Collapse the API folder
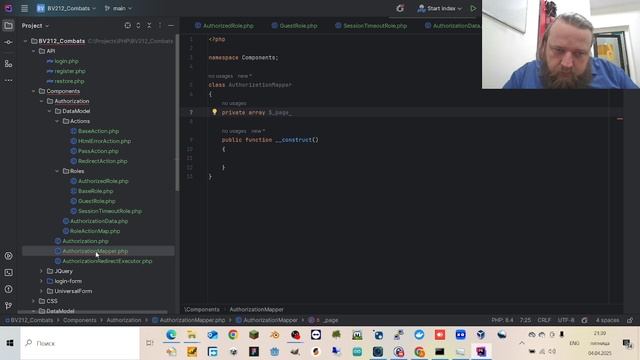 (x=33, y=51)
